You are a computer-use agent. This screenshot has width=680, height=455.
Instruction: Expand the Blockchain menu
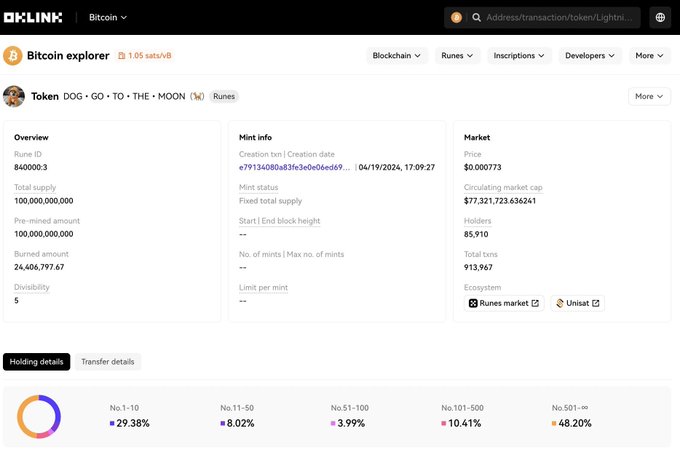[397, 56]
